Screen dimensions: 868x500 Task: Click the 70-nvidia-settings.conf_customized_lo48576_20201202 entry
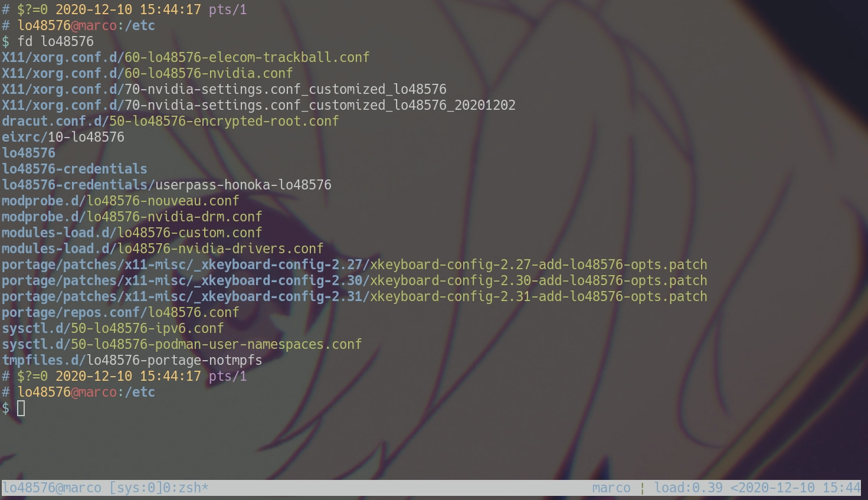pos(258,105)
